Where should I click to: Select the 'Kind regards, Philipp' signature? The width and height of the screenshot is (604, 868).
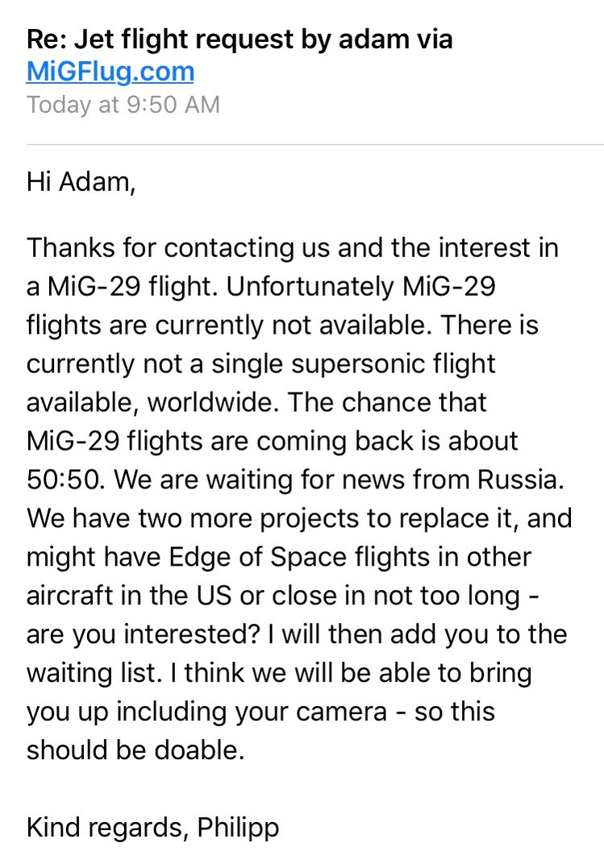pos(153,829)
